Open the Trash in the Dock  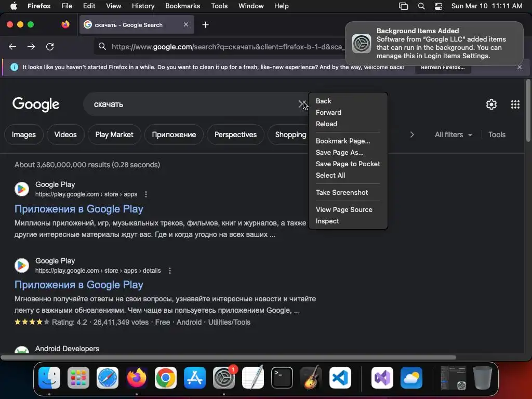coord(483,378)
